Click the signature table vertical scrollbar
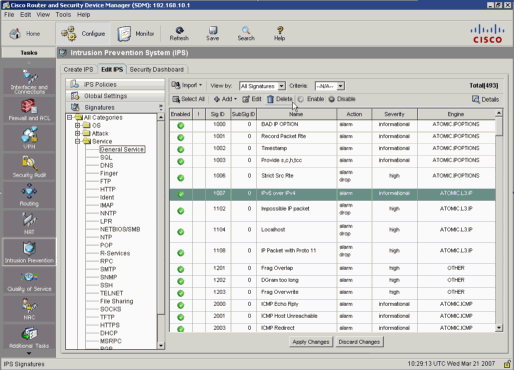The height and width of the screenshot is (370, 514). point(499,220)
